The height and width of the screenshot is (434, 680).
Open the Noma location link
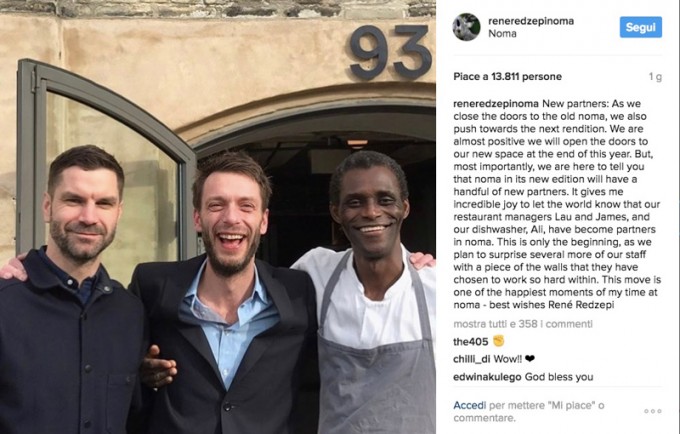point(502,33)
